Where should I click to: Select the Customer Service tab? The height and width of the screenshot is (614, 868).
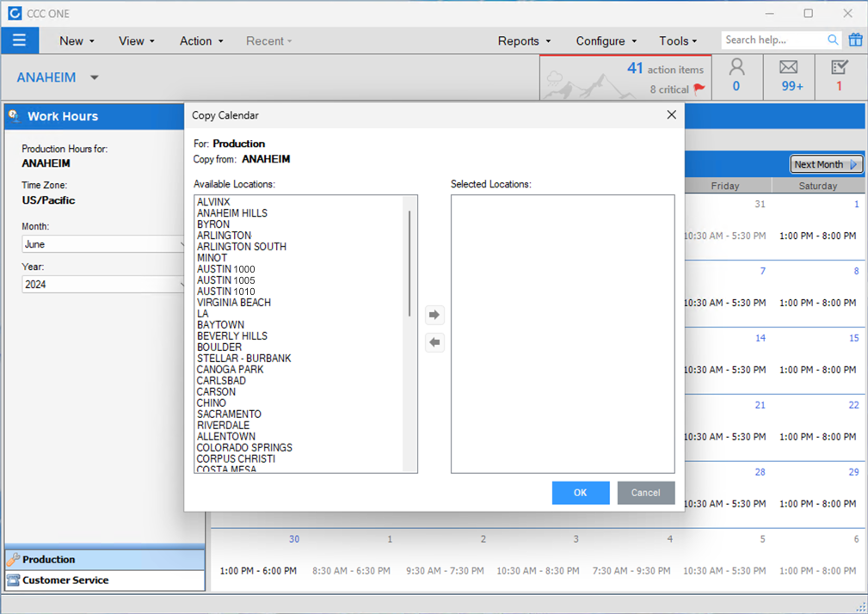click(x=105, y=580)
